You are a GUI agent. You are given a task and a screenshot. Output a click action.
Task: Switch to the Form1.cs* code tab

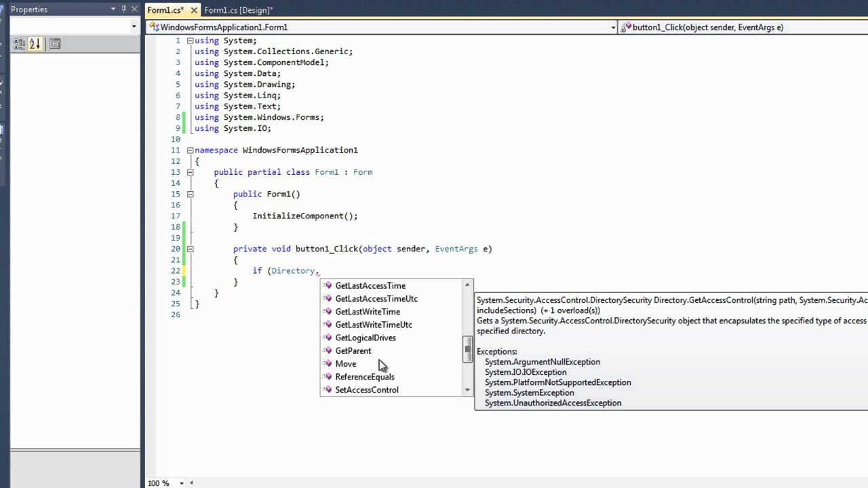[165, 10]
